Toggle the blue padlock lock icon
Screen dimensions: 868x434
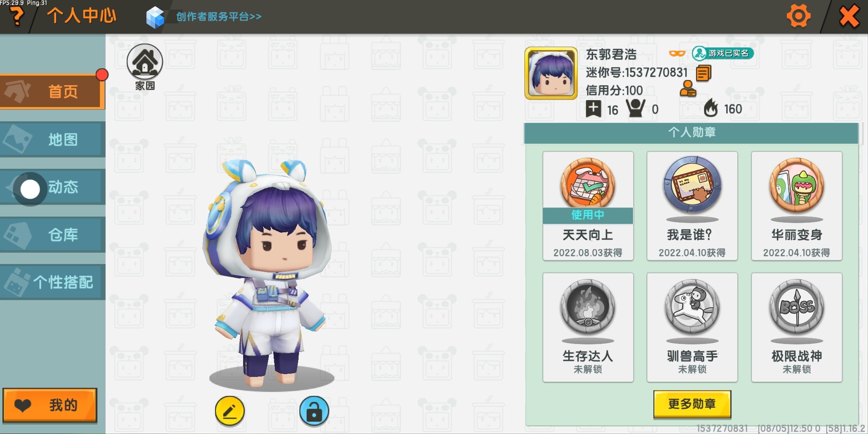coord(314,411)
